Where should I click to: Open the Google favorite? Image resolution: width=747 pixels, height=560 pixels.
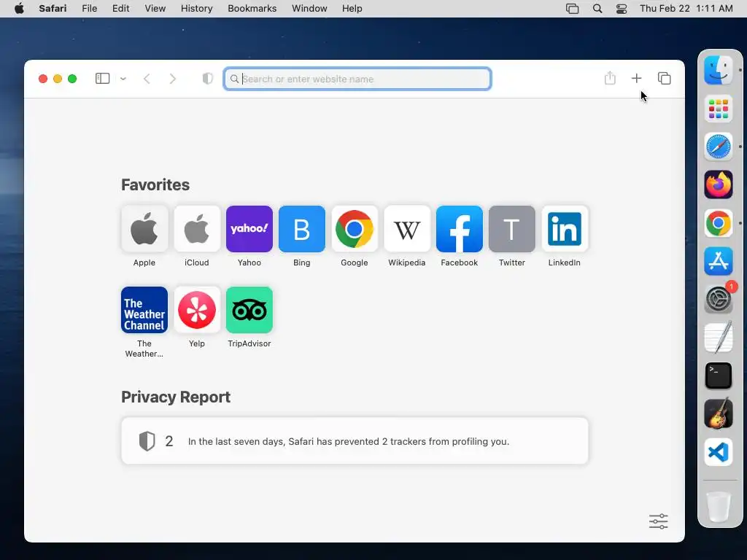(x=355, y=229)
